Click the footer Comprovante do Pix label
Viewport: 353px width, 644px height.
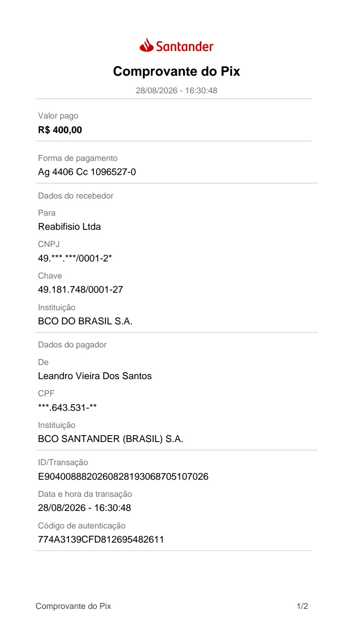[73, 606]
